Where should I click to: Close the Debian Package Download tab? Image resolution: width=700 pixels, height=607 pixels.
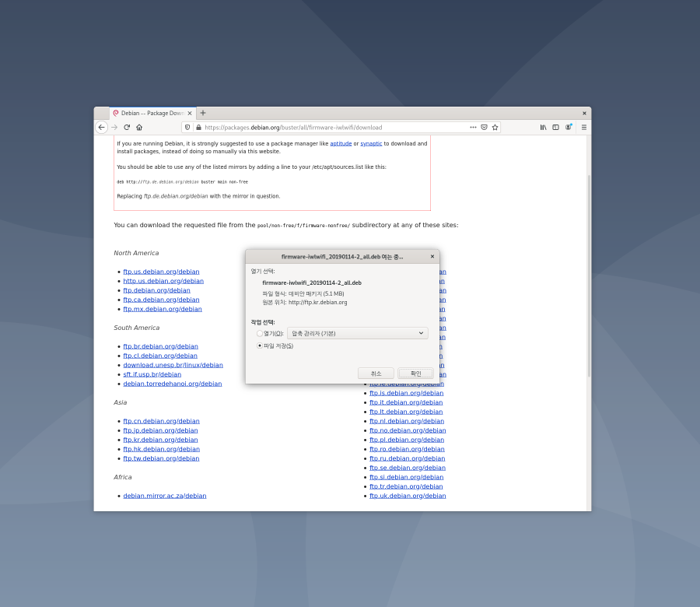point(190,114)
